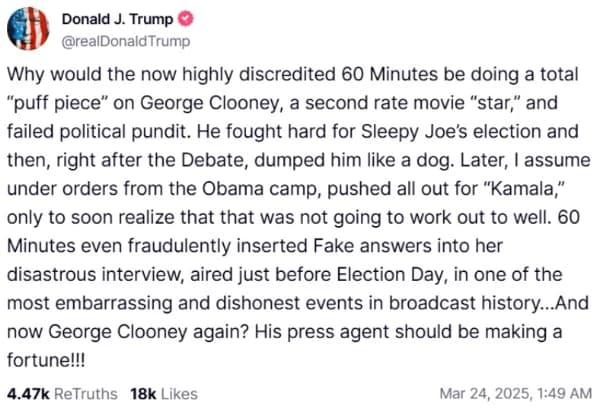Visit the @realDonaldTrump handle link
Viewport: 604px width, 415px height.
coord(126,41)
